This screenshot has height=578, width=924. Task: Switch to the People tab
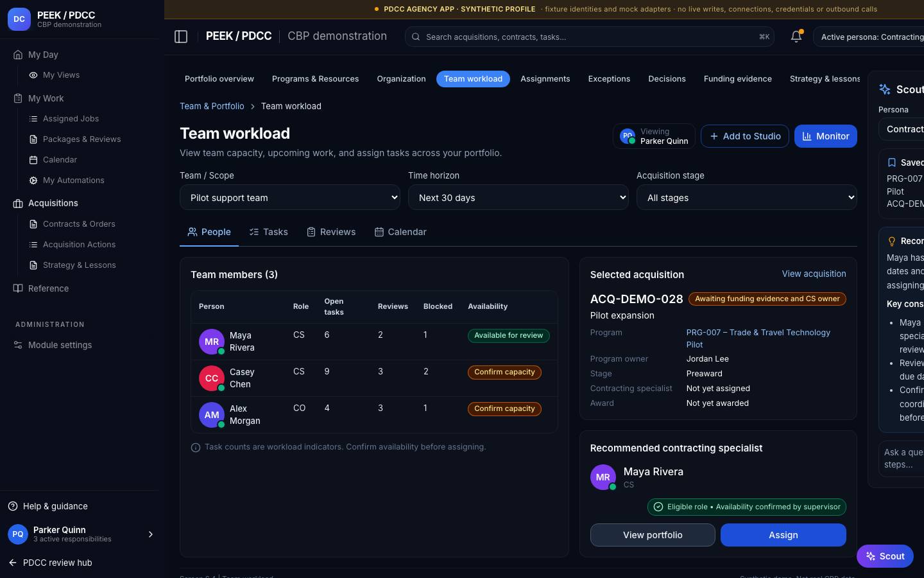coord(209,232)
